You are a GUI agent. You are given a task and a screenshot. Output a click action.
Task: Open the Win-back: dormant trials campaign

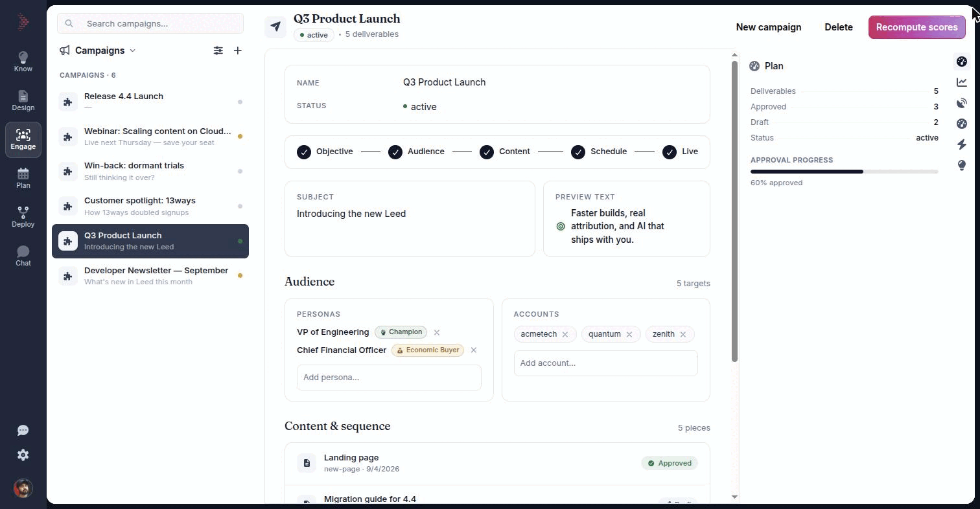coord(150,172)
